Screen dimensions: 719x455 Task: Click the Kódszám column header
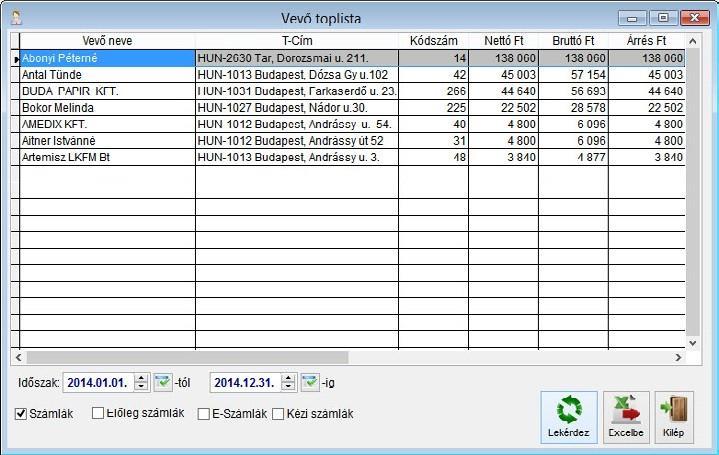(434, 41)
